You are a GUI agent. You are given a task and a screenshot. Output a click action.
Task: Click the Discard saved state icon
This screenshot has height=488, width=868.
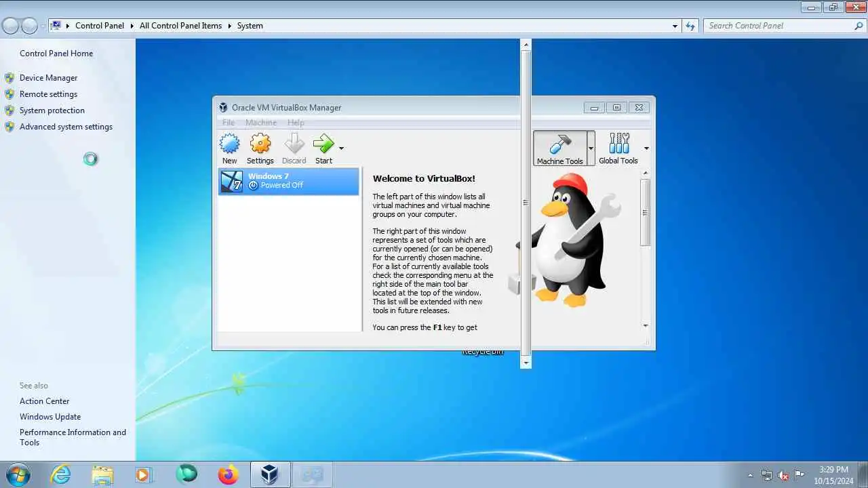[x=294, y=144]
